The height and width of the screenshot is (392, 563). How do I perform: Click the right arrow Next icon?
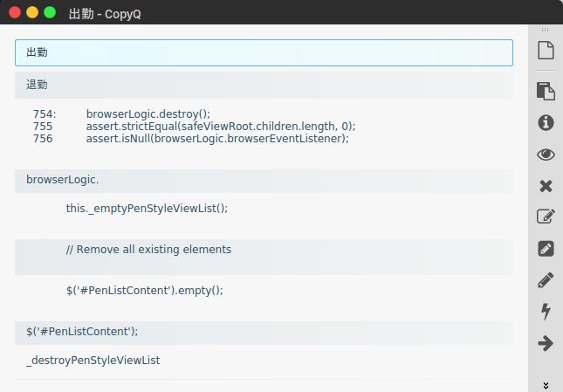tap(546, 344)
